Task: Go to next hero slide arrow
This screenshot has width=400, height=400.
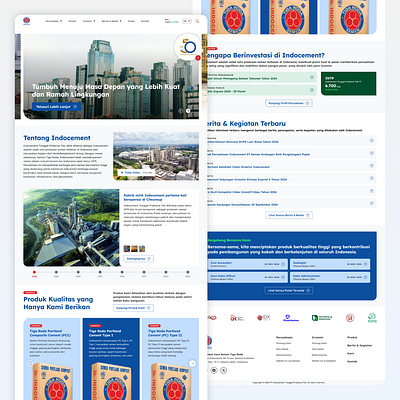Action: (x=188, y=111)
